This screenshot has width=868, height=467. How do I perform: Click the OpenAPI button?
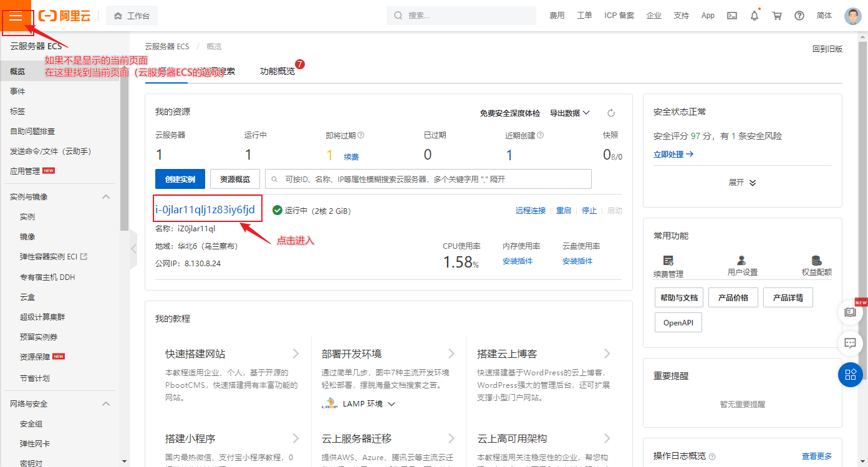(x=678, y=323)
